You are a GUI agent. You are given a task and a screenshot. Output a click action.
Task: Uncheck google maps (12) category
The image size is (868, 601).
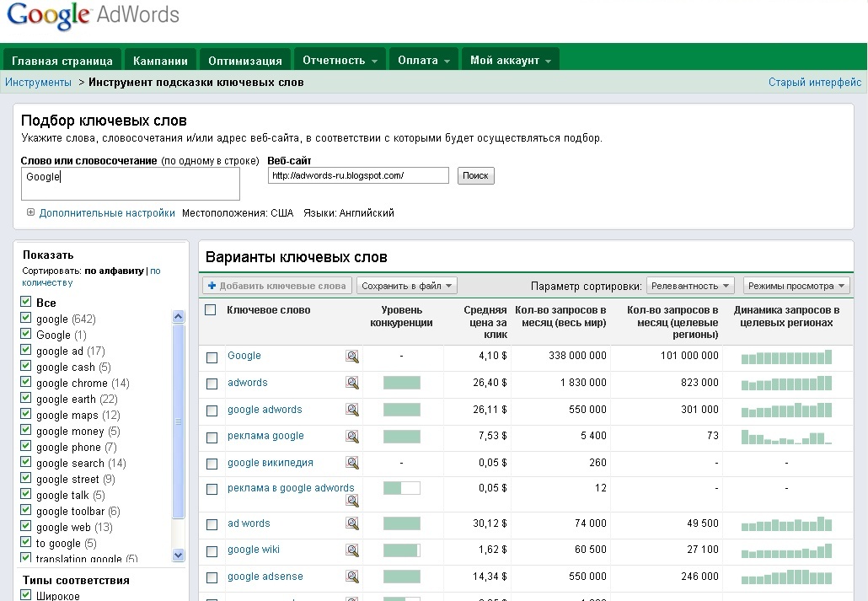(x=25, y=415)
